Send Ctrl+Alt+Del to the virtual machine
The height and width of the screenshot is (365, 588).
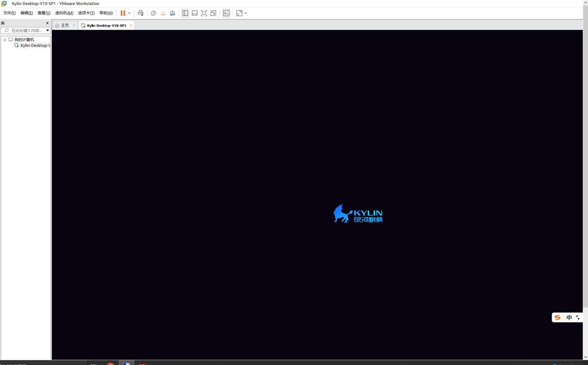click(140, 13)
